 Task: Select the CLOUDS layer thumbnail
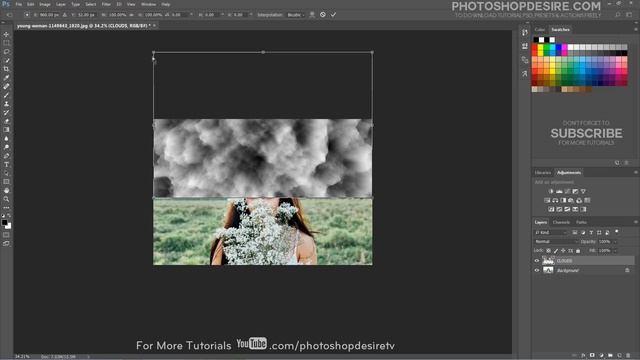point(548,261)
